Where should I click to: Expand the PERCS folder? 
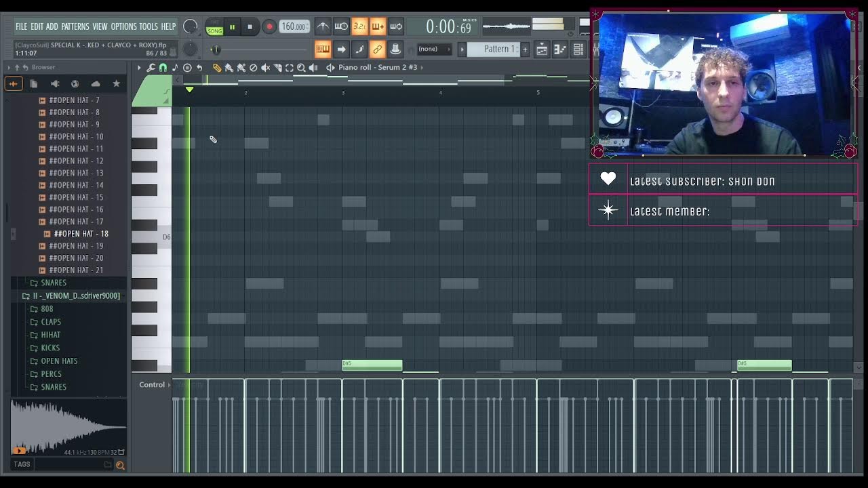tap(46, 374)
